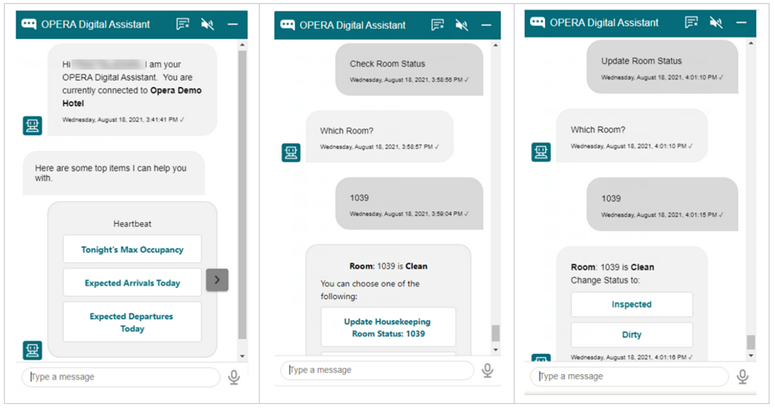Screen dimensions: 775x411
Task: Focus the message field in the right window
Action: pos(629,376)
